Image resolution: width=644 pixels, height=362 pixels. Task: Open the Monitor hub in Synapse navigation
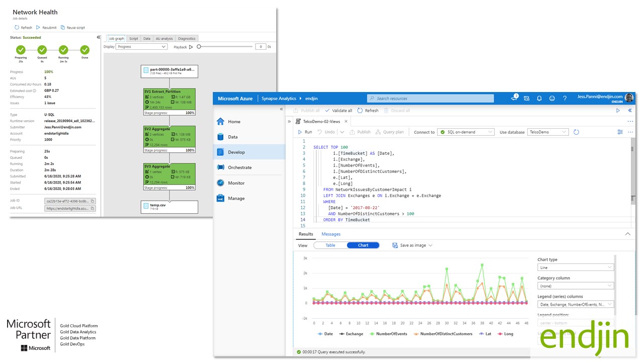[249, 183]
